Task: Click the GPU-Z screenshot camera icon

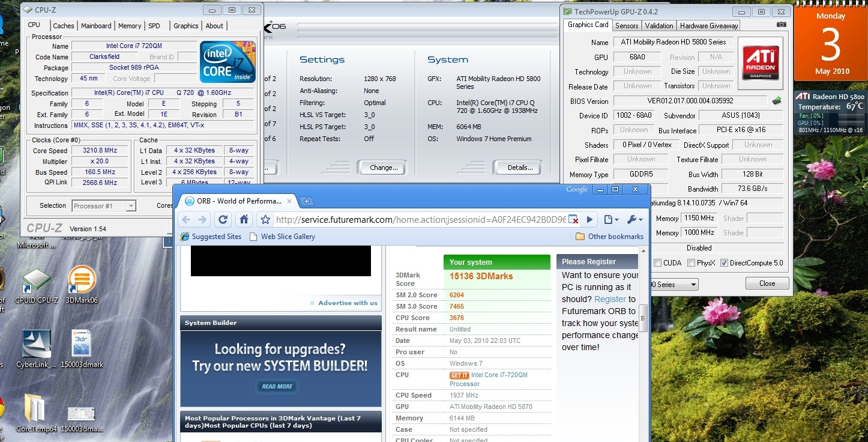Action: [781, 25]
